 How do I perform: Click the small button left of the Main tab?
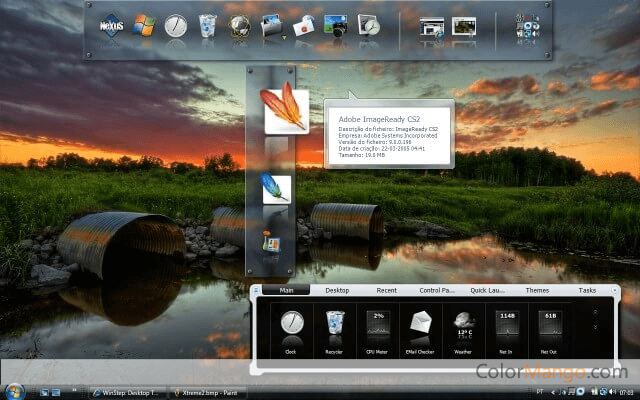click(x=256, y=290)
